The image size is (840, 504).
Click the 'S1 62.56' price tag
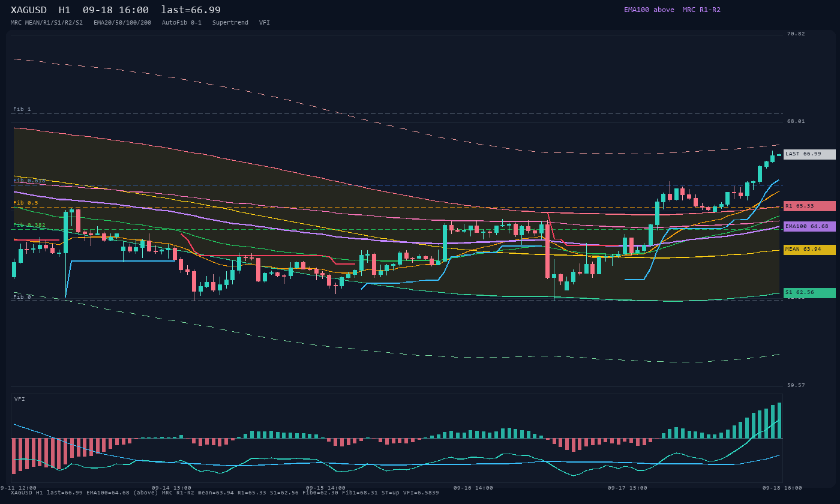tap(809, 293)
